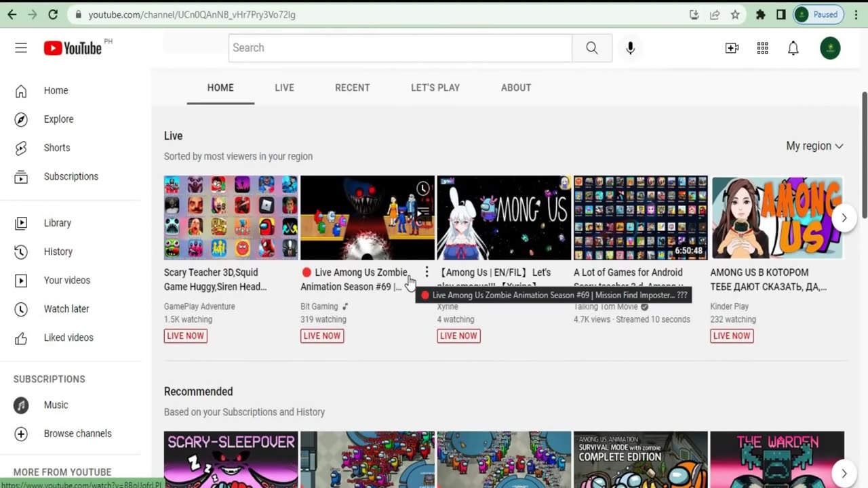Open the notifications bell

pos(793,48)
